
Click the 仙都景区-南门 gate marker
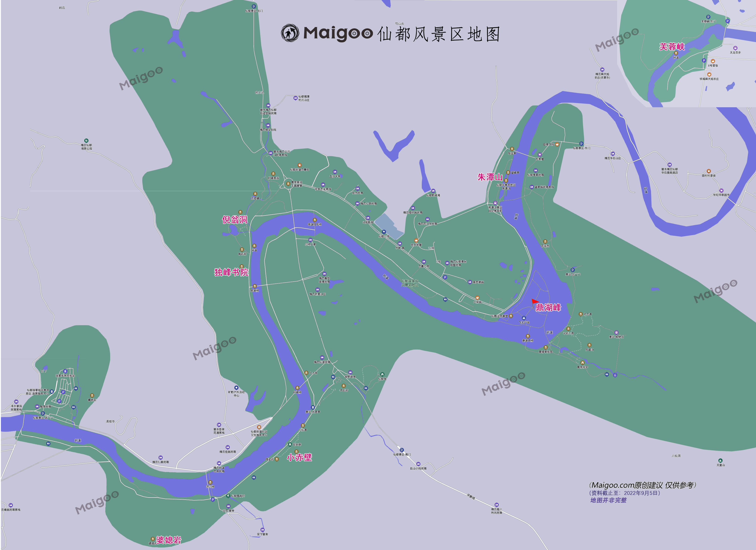402,450
